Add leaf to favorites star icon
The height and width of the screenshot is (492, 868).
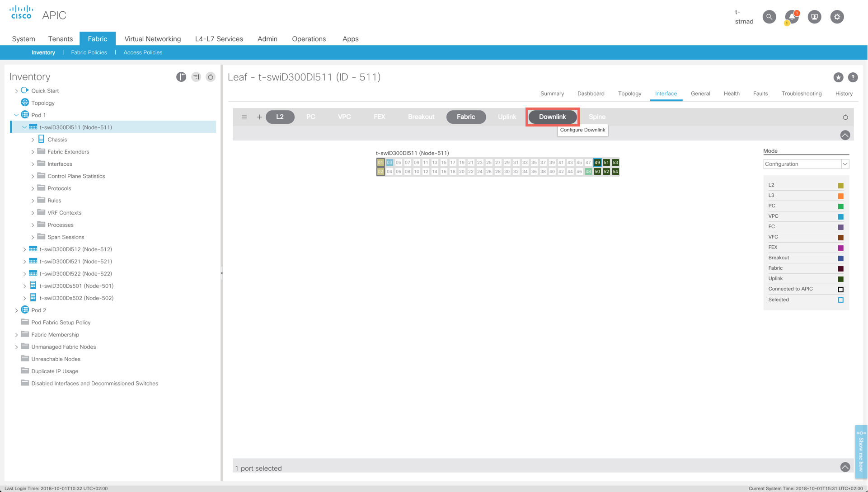point(838,77)
